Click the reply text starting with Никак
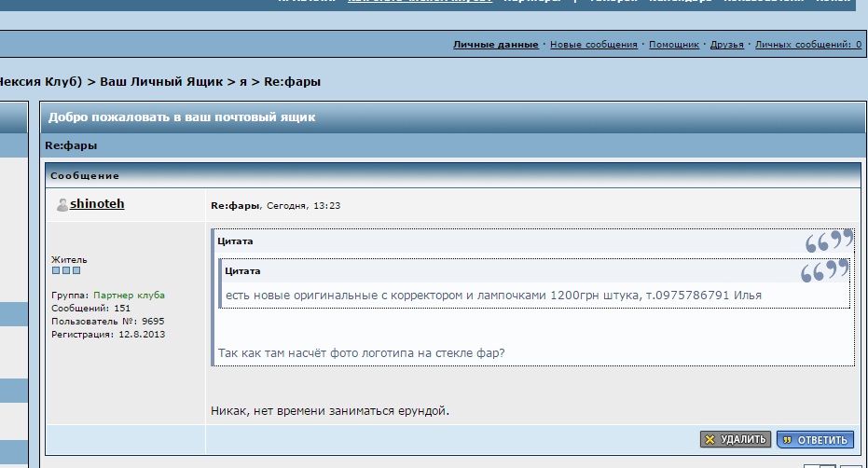Screen dimensions: 868x468 [331, 410]
